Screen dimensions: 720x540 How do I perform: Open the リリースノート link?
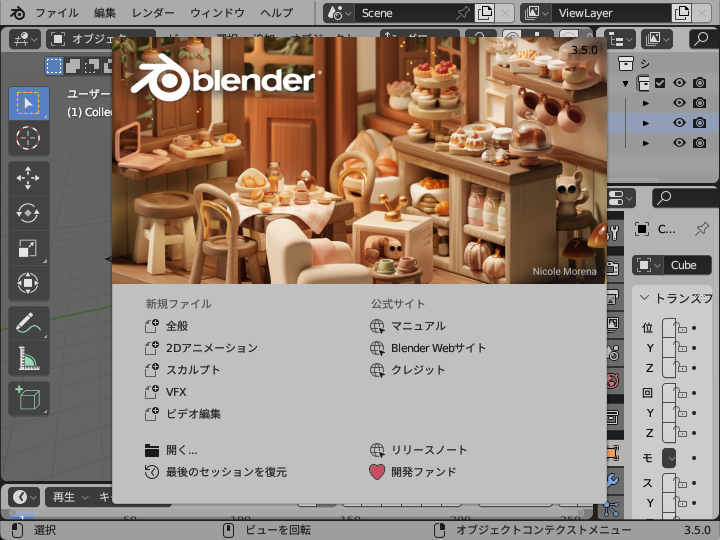[x=418, y=450]
